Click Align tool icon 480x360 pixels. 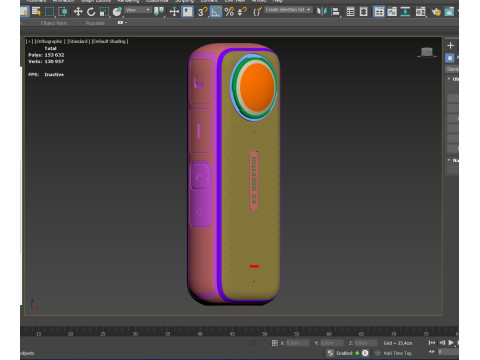tap(335, 12)
